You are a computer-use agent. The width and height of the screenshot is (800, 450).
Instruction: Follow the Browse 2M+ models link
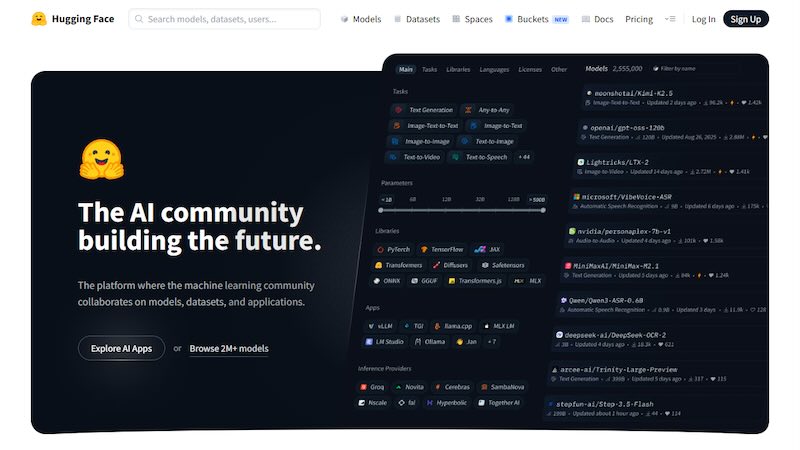[x=229, y=348]
